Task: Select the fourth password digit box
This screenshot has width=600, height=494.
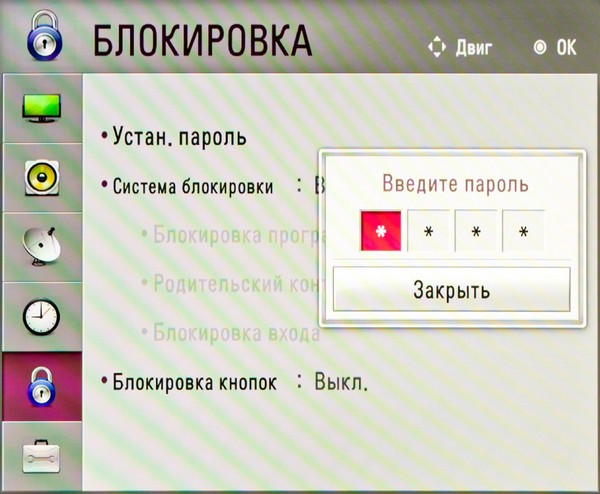Action: pyautogui.click(x=523, y=231)
